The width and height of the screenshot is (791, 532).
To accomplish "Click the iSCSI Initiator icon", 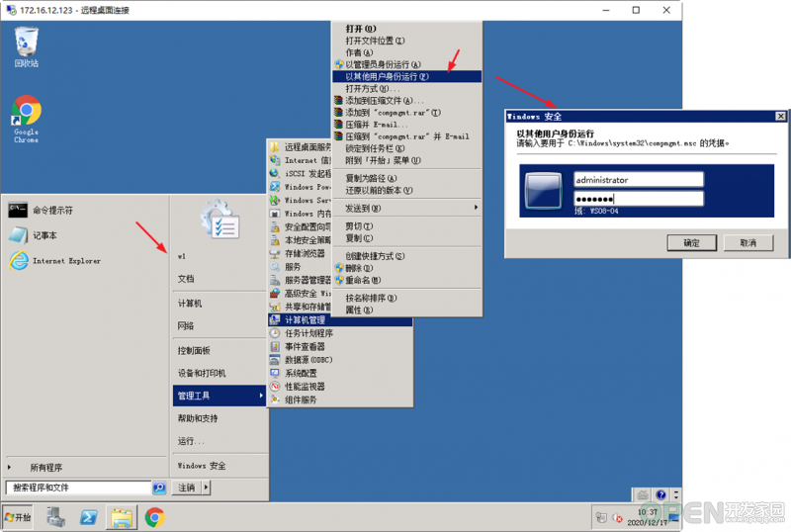I will [275, 173].
